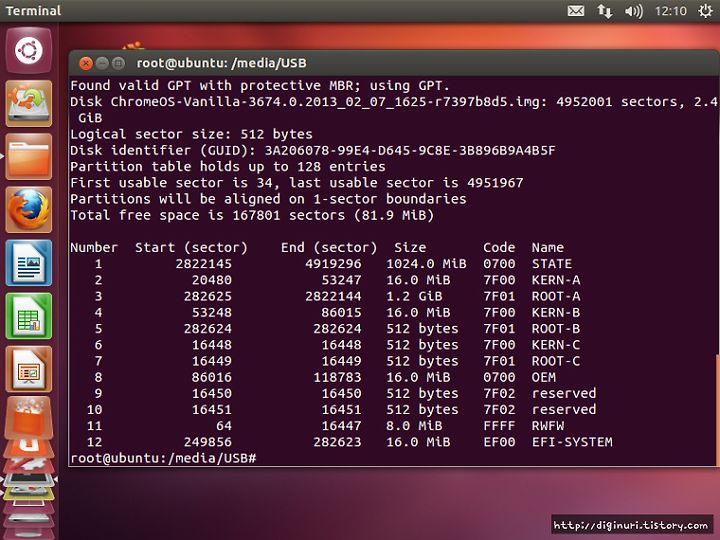Click the start sector value 249856
Image resolution: width=720 pixels, height=540 pixels.
(208, 442)
